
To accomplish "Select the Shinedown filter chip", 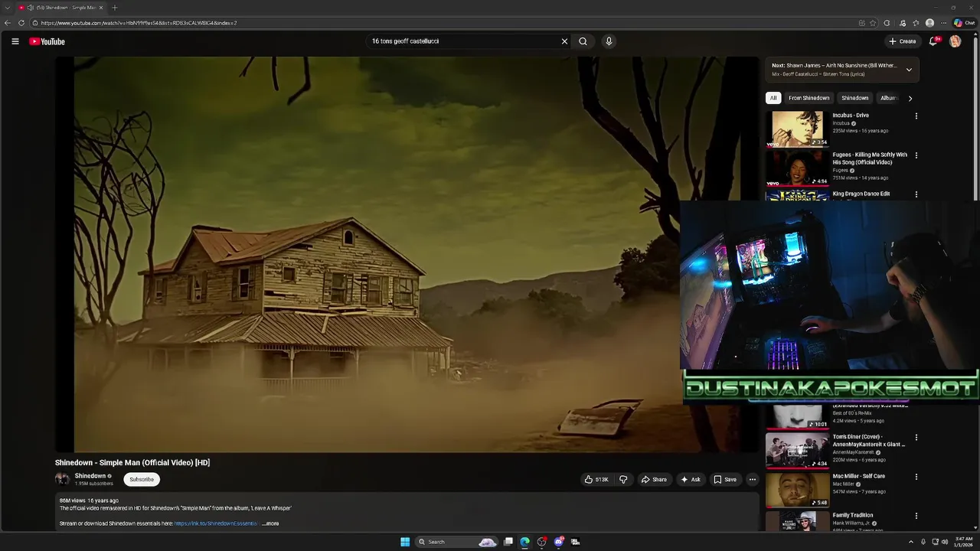I will coord(855,98).
